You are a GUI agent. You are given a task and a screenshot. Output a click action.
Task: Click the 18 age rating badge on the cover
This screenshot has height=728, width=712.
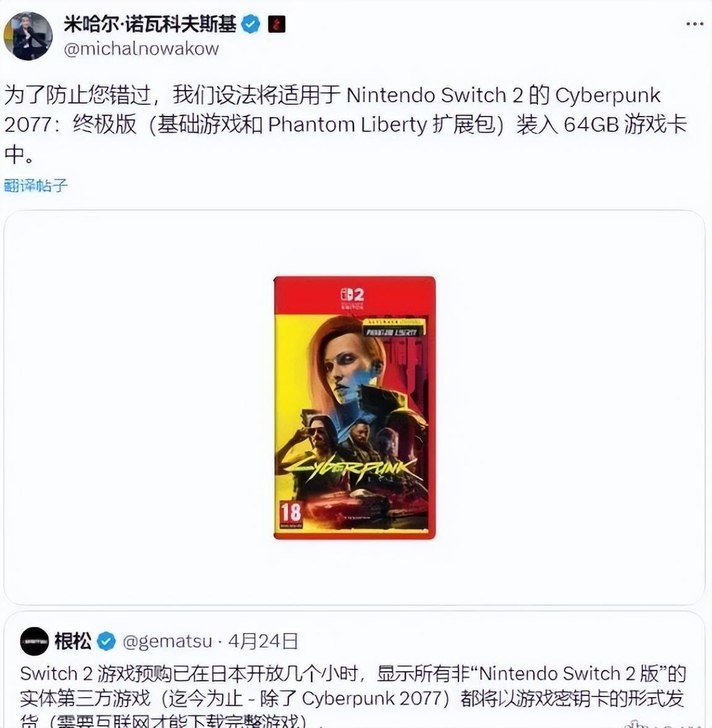[291, 514]
